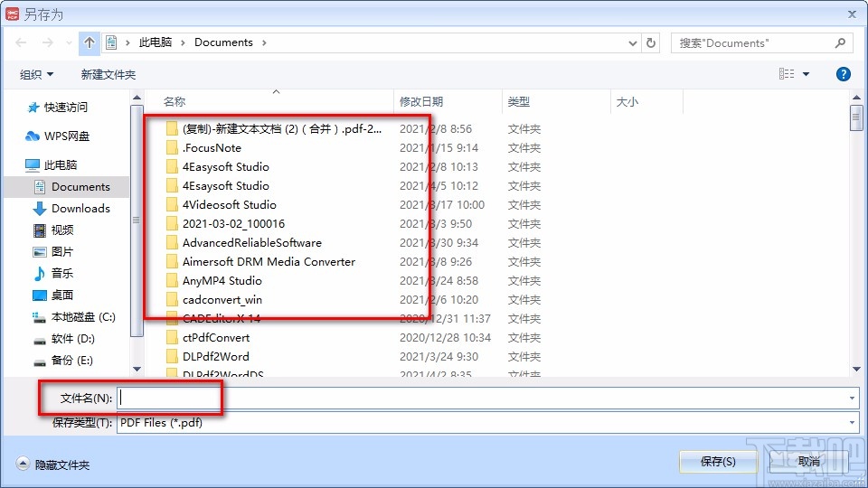This screenshot has width=868, height=488.
Task: Refresh the current folder view
Action: pyautogui.click(x=651, y=42)
